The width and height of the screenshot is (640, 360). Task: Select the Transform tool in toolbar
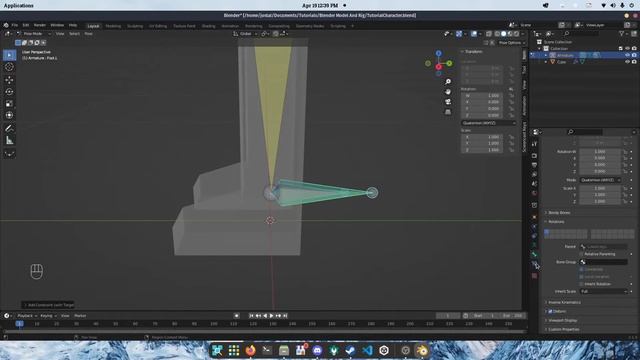(9, 116)
